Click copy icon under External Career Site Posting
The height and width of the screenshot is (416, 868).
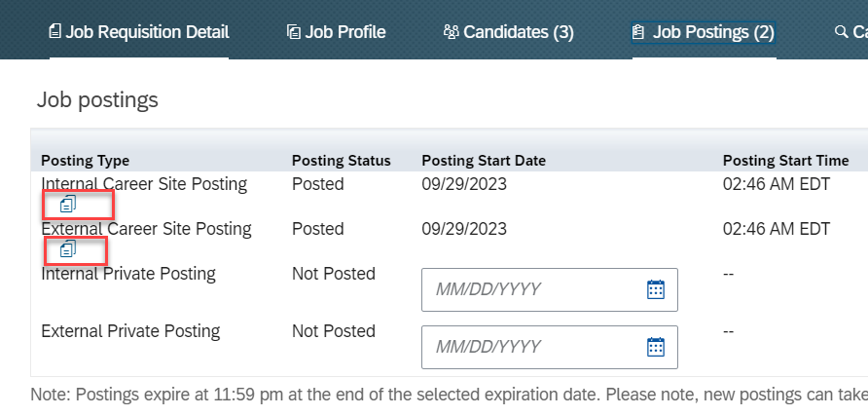(67, 249)
